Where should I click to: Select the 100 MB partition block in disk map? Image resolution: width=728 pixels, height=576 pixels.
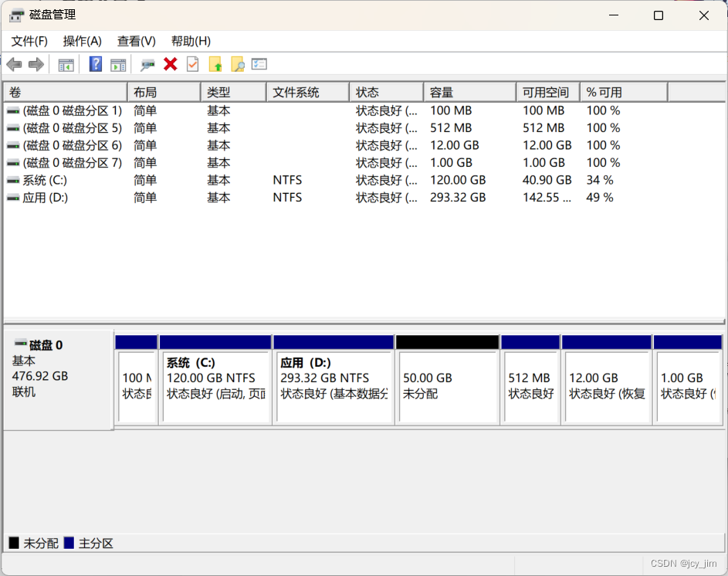click(137, 380)
